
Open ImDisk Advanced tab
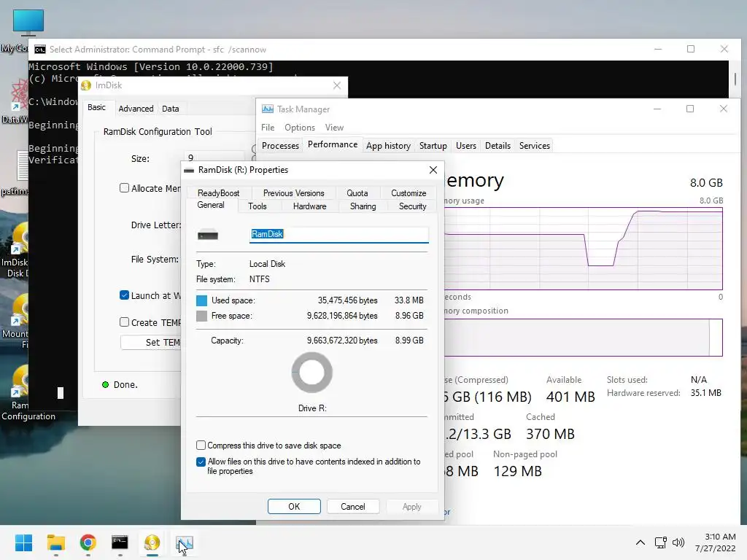136,109
